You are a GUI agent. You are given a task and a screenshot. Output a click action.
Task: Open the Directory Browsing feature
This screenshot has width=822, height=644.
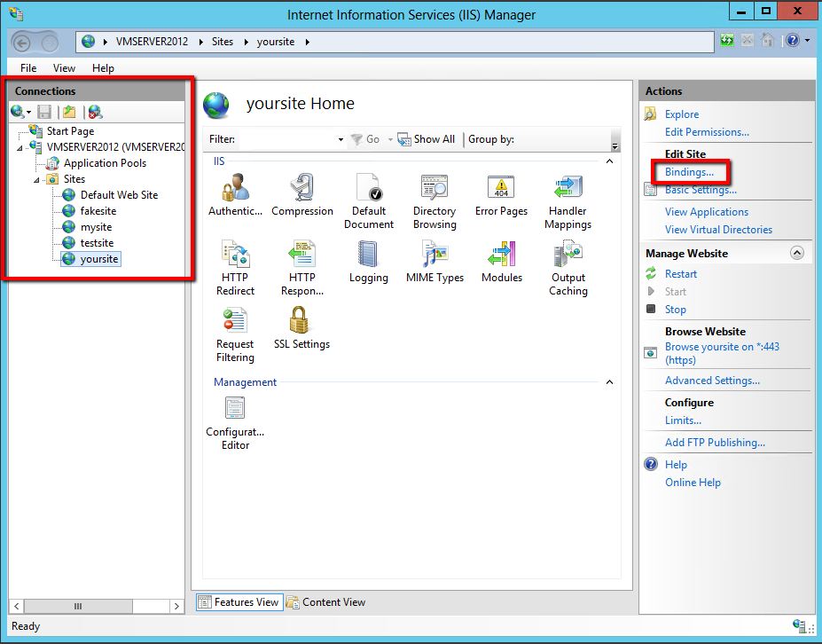click(x=434, y=188)
